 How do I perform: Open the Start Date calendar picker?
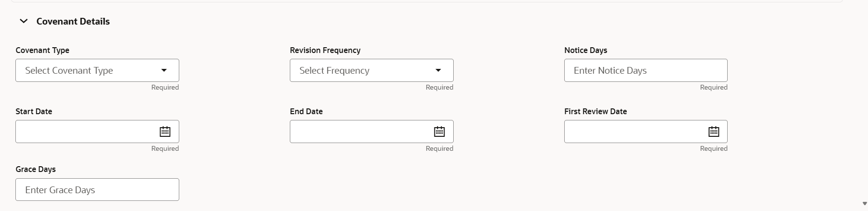click(165, 132)
